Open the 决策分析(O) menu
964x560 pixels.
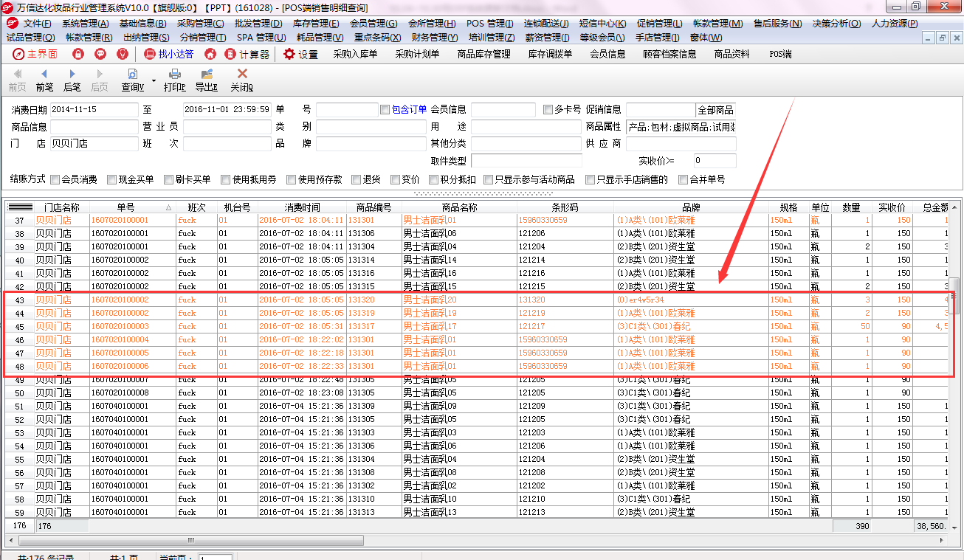pyautogui.click(x=836, y=24)
